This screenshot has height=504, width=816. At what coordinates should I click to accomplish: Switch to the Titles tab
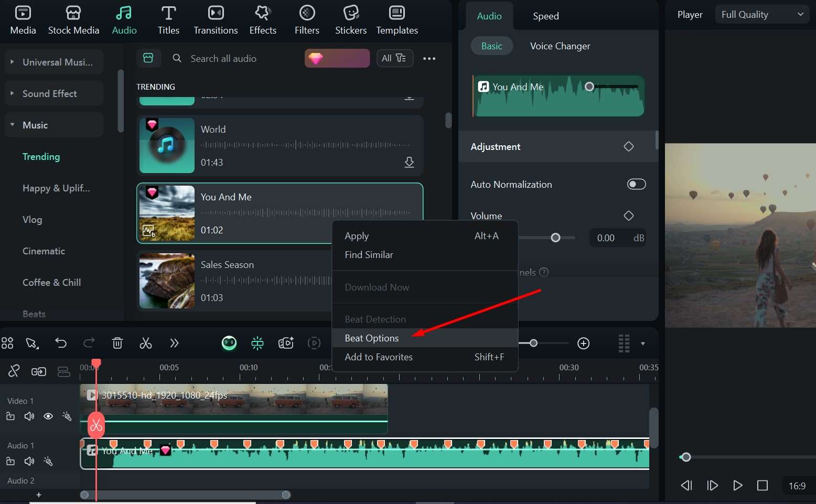(168, 20)
